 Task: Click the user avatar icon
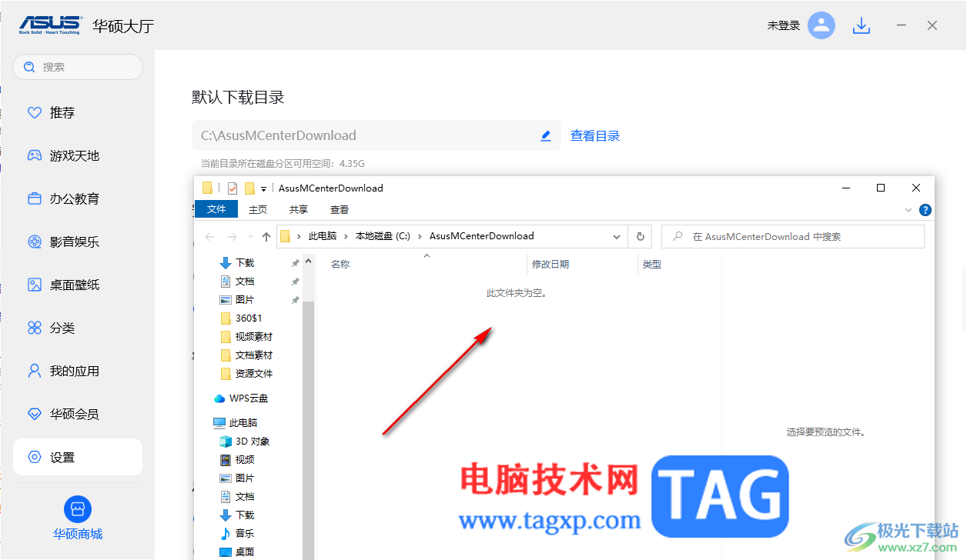[821, 25]
